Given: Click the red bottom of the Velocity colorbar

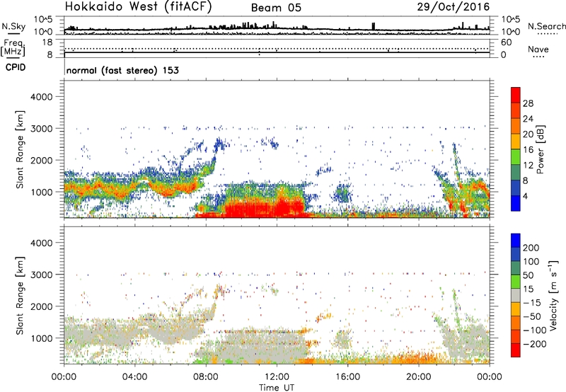Looking at the screenshot, I should (x=516, y=350).
